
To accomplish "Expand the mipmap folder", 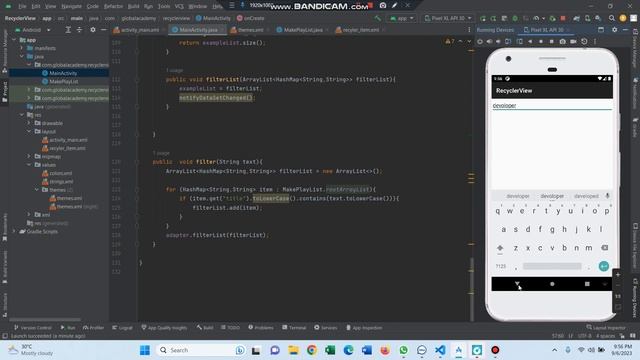I will [29, 156].
